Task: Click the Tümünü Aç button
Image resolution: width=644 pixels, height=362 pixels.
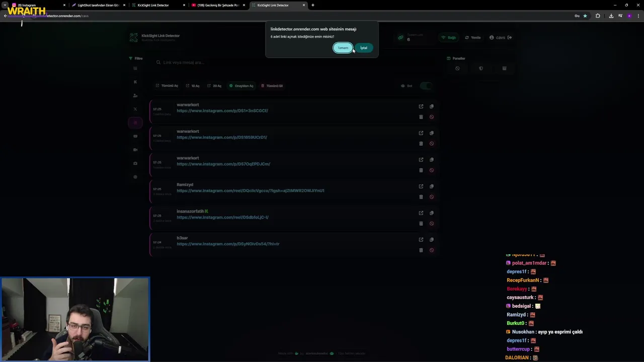Action: [167, 86]
